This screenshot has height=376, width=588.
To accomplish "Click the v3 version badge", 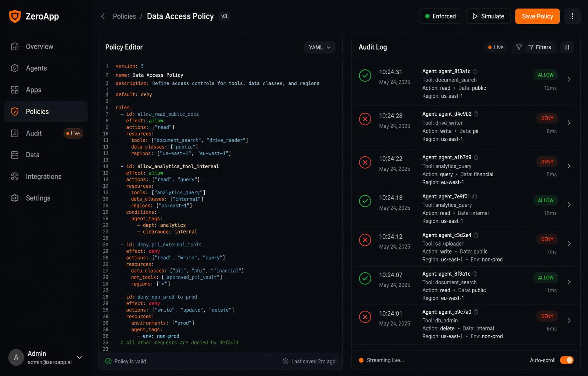I will (224, 16).
